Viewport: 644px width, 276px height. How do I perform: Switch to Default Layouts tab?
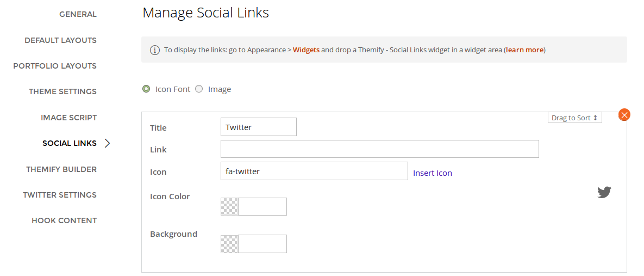click(x=60, y=40)
